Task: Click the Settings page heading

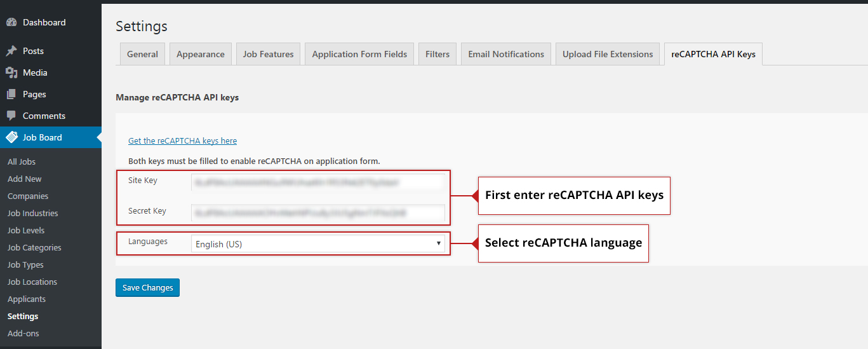Action: click(142, 26)
